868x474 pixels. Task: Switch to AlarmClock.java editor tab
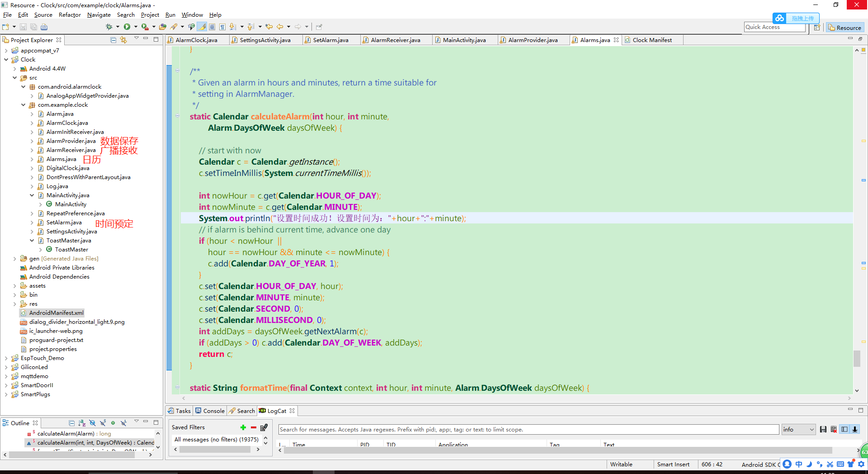click(x=196, y=40)
